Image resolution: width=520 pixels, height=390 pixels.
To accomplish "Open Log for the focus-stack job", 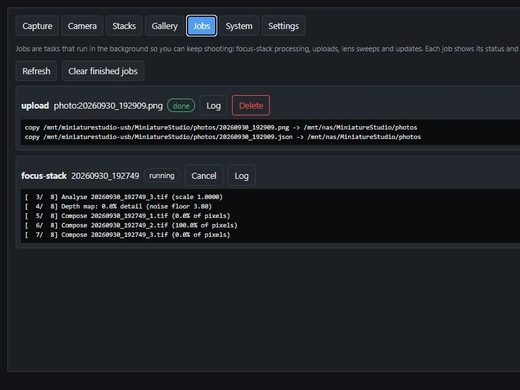I will [x=241, y=176].
